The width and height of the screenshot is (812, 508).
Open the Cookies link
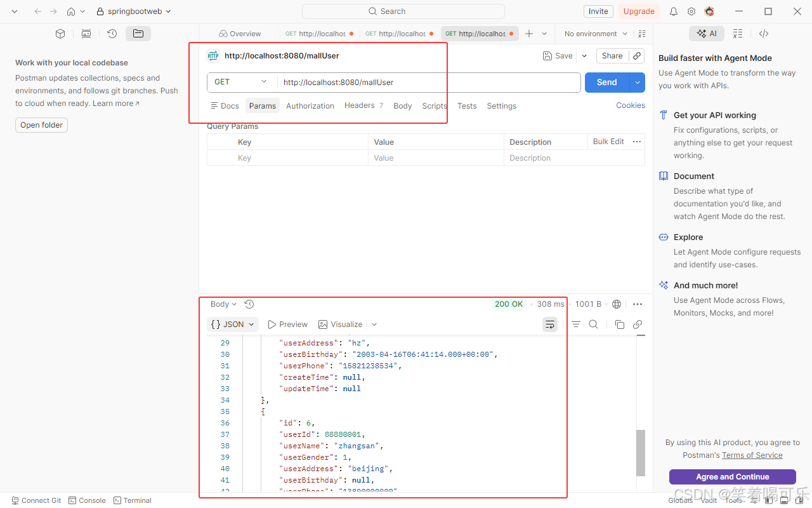(631, 105)
